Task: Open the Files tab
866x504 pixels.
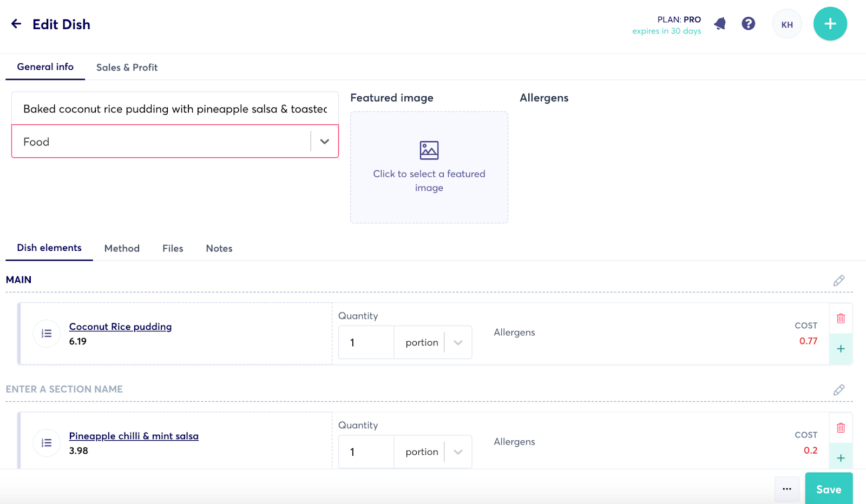Action: click(173, 248)
